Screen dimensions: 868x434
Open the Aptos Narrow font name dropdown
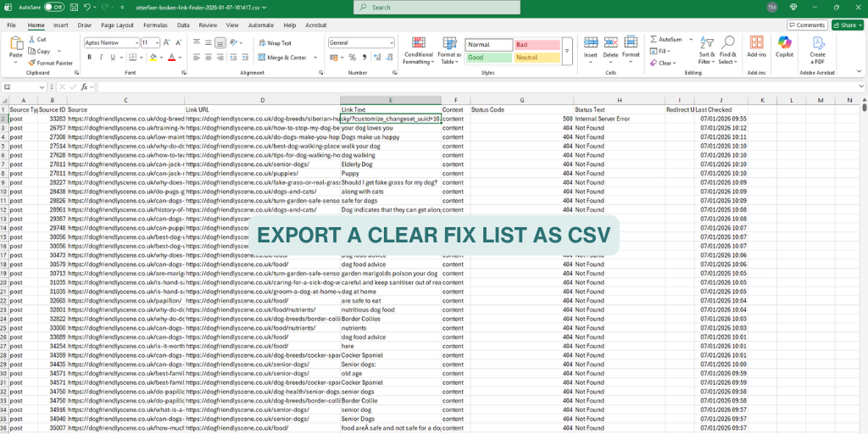(136, 42)
